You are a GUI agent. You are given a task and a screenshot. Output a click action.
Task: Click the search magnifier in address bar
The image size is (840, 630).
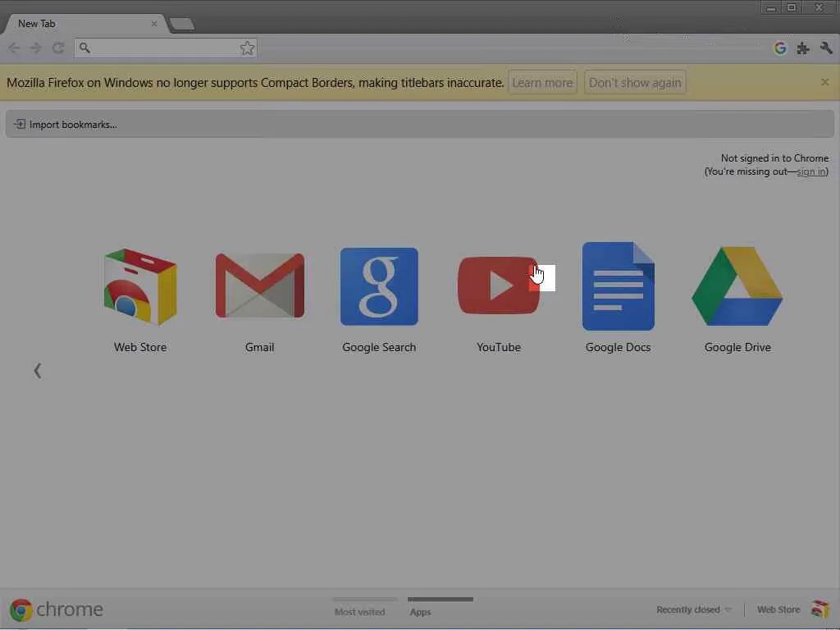click(x=84, y=48)
